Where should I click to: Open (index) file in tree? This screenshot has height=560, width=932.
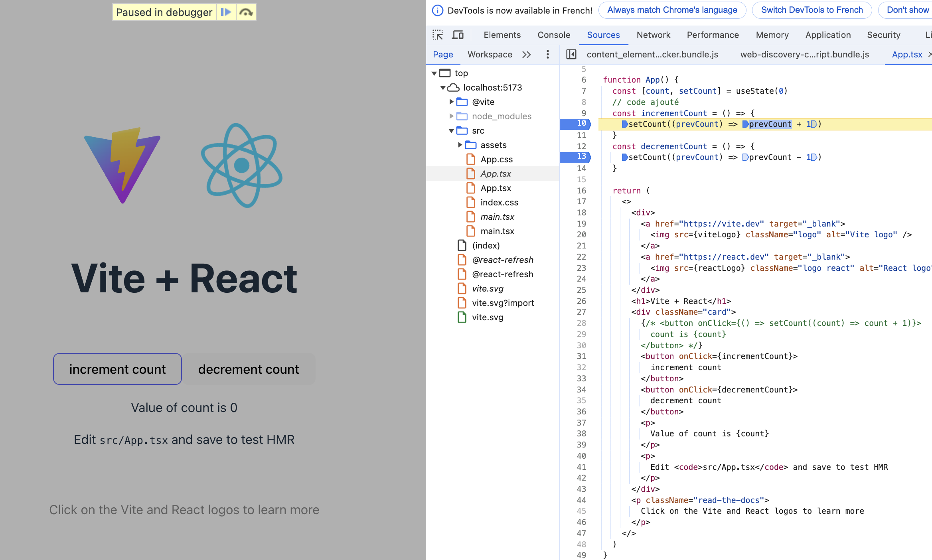tap(486, 246)
